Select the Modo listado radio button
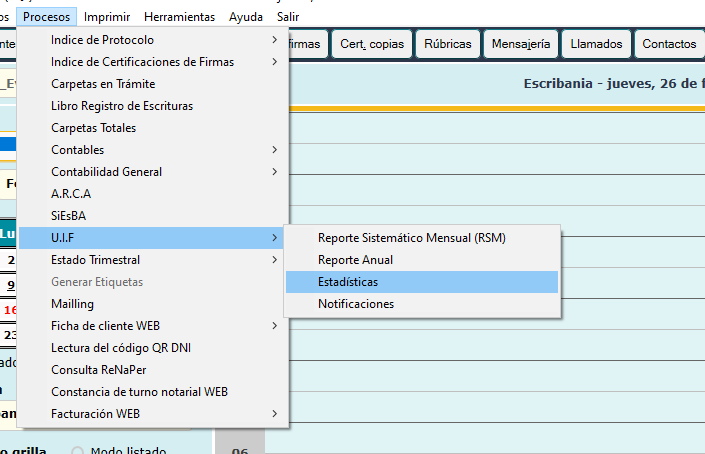 (x=78, y=451)
